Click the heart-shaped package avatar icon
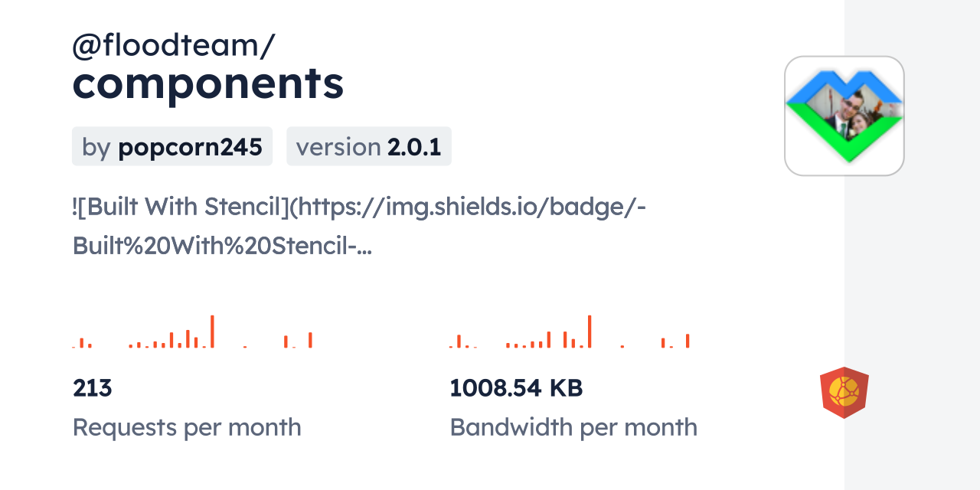980x490 pixels. click(x=844, y=116)
